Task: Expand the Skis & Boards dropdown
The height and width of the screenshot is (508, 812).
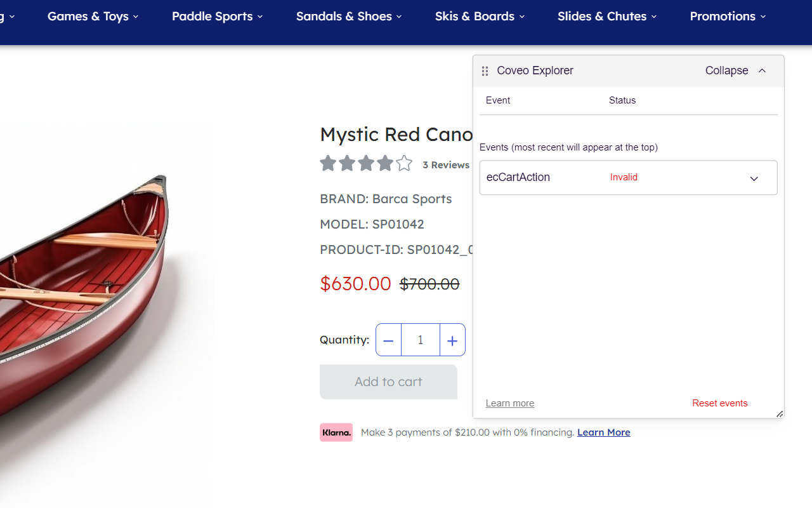Action: pyautogui.click(x=480, y=17)
